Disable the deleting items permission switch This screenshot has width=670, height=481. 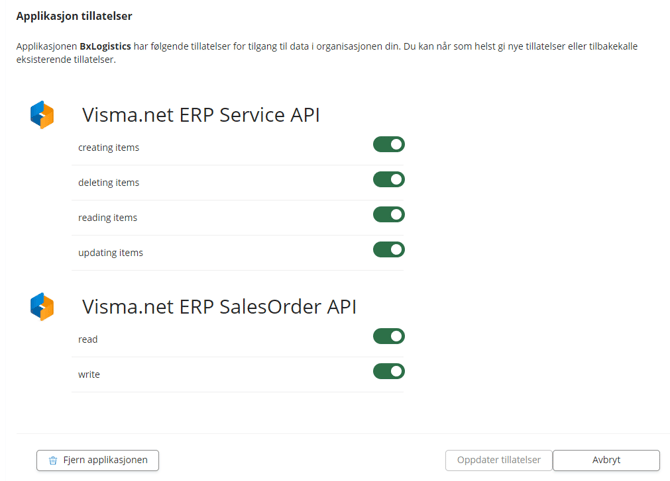click(389, 179)
